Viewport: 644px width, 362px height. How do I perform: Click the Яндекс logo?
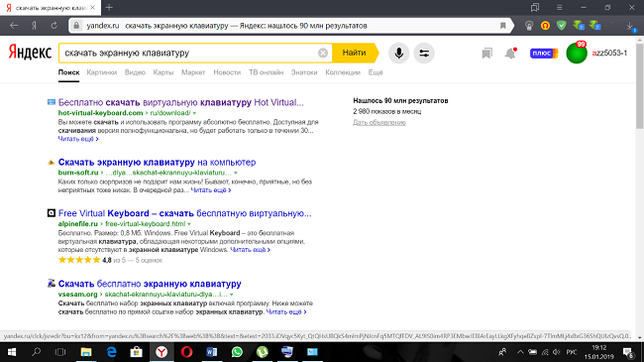30,54
